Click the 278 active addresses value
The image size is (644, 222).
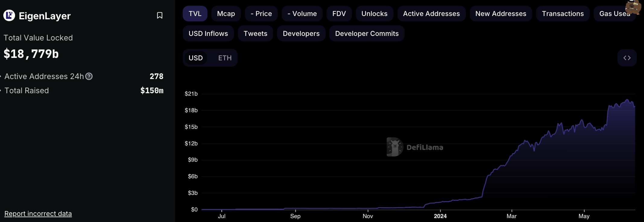pos(156,76)
